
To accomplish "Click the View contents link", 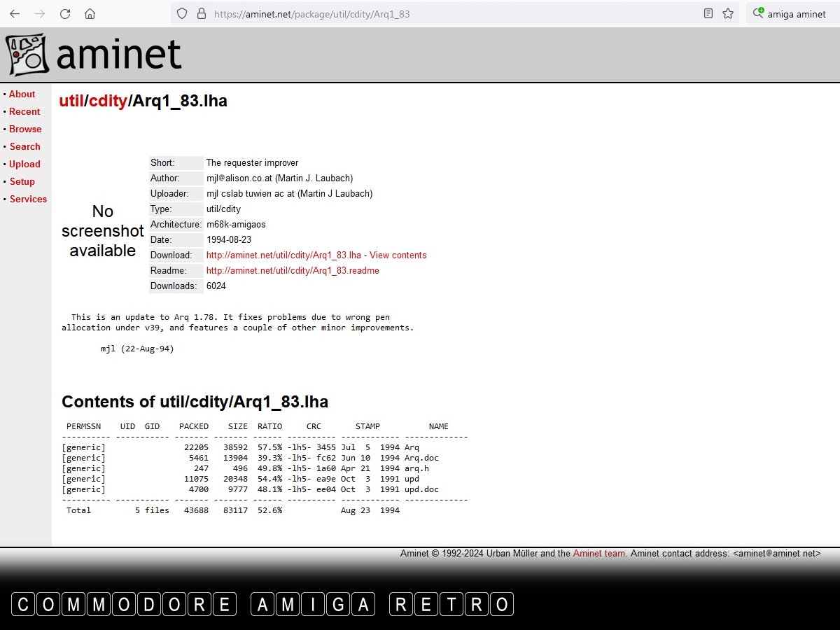I will pos(398,255).
